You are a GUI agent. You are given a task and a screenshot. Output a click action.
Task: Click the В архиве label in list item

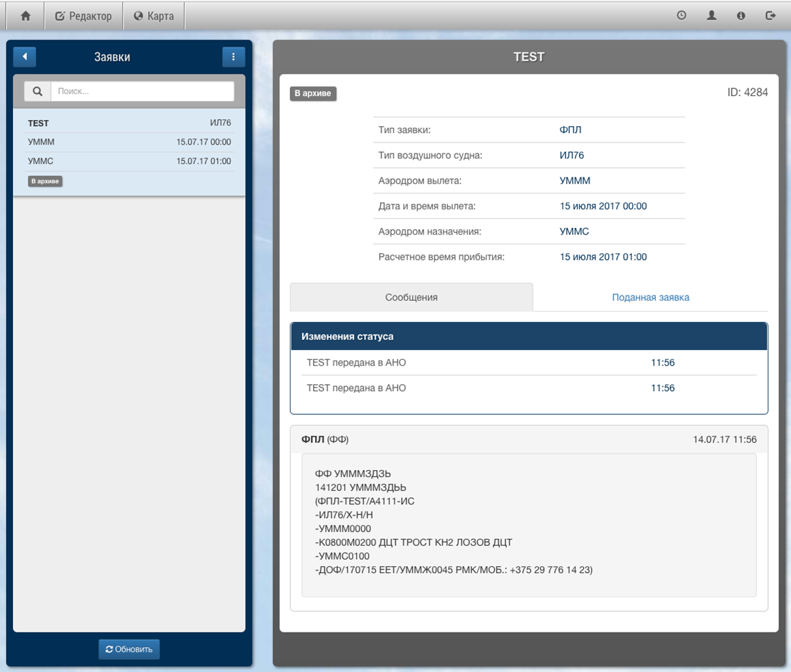(x=45, y=181)
